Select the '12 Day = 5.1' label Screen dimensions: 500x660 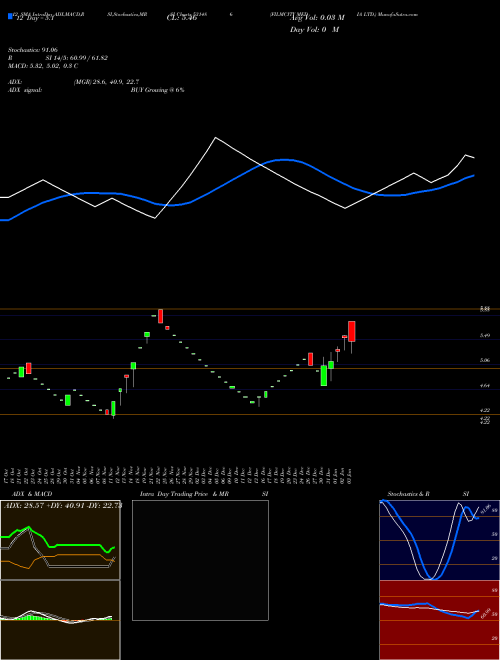pos(35,19)
